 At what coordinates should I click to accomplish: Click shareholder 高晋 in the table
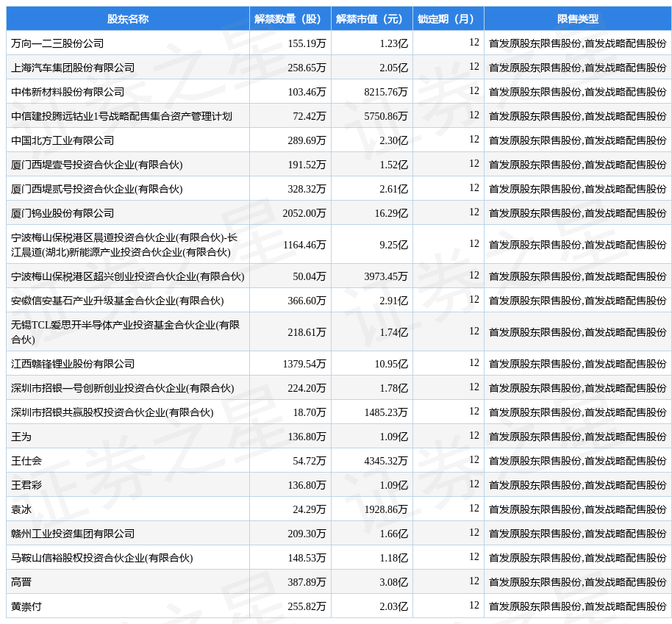coord(21,582)
